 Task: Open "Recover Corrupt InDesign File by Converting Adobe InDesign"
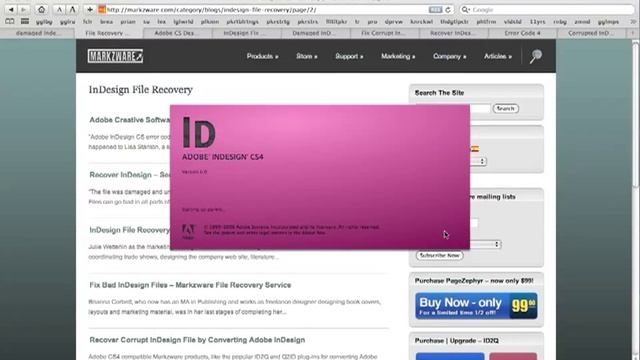click(197, 340)
